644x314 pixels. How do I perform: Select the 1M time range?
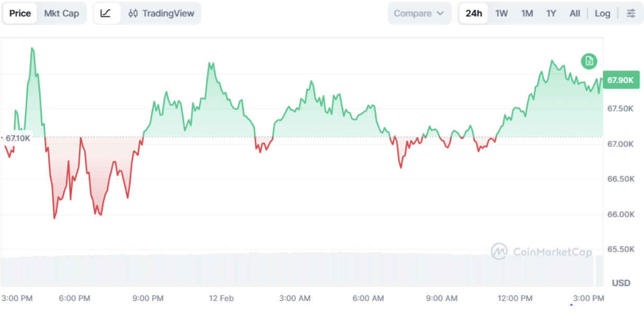(x=527, y=14)
